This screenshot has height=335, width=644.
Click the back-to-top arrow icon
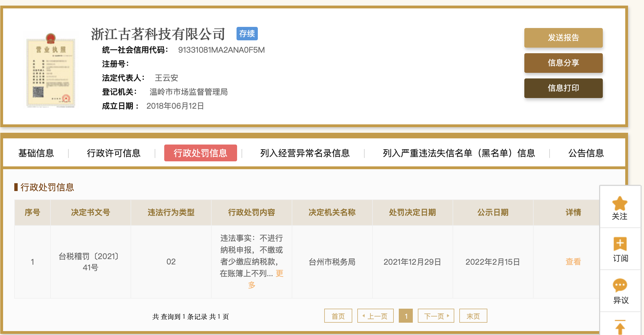click(620, 327)
